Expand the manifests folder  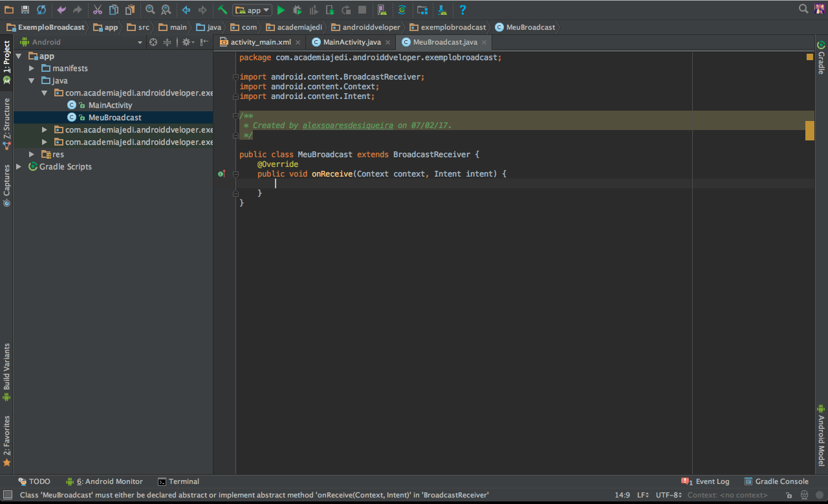coord(32,68)
